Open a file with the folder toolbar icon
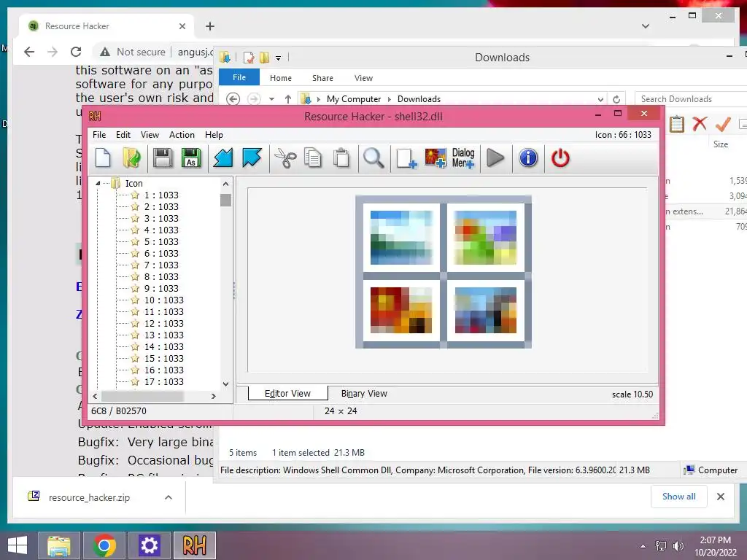Screen dimensions: 747x560 [x=131, y=158]
